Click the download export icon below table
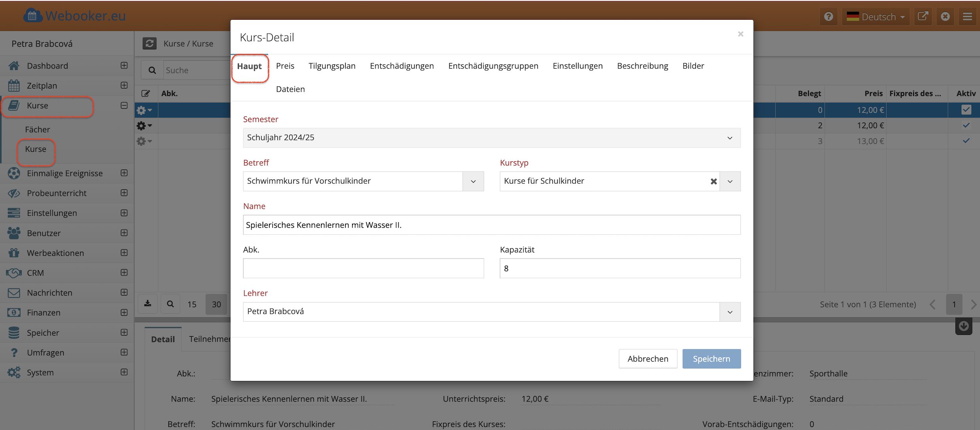The height and width of the screenshot is (430, 980). coord(148,304)
